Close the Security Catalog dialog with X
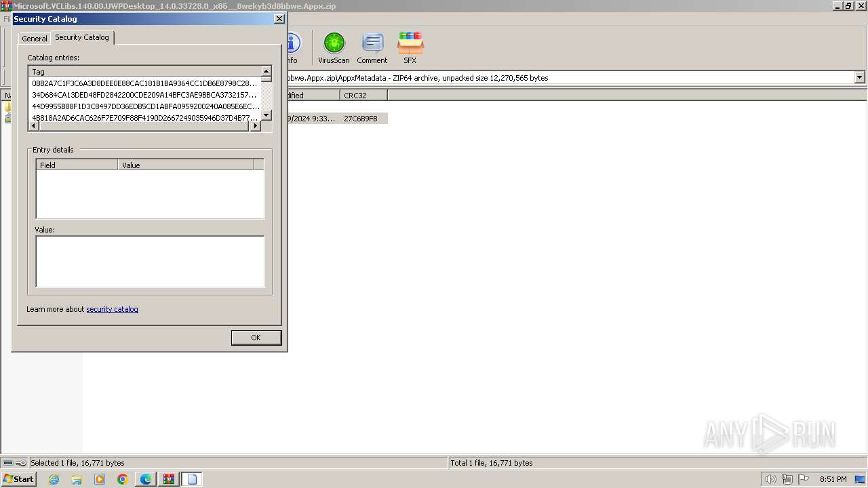The image size is (868, 488). click(279, 19)
